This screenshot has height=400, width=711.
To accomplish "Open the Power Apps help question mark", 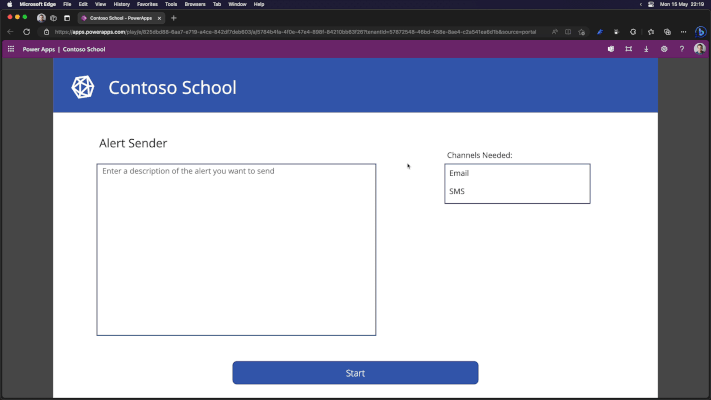I will coord(682,49).
